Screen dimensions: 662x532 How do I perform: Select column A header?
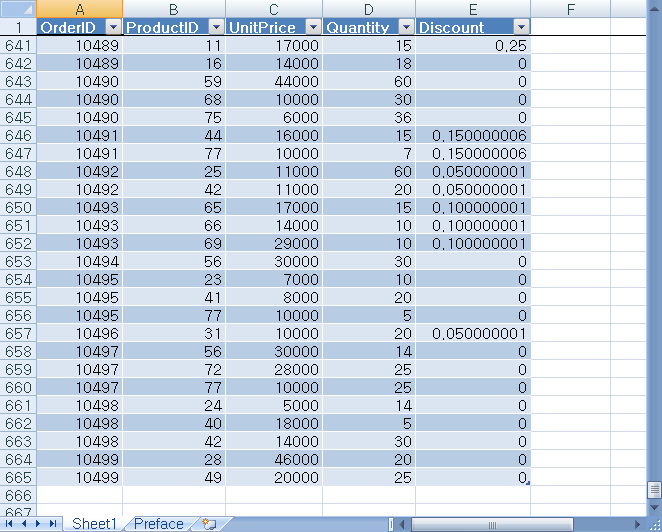(x=80, y=9)
